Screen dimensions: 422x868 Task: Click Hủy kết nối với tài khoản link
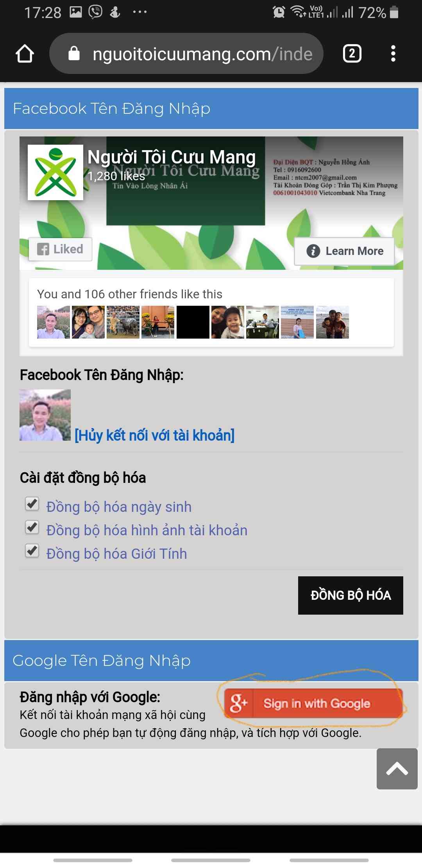tap(155, 435)
